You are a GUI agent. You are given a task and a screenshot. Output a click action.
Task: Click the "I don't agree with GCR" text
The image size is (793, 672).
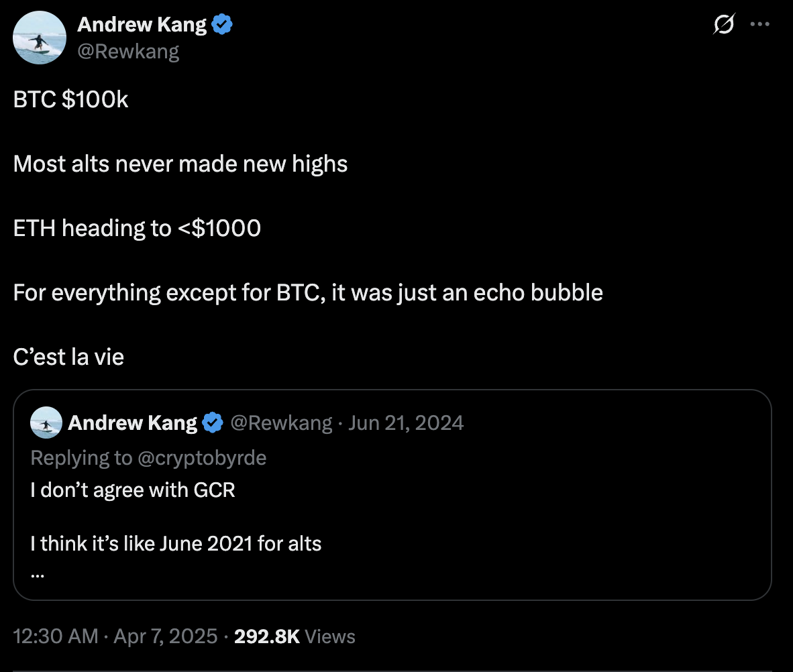tap(133, 490)
